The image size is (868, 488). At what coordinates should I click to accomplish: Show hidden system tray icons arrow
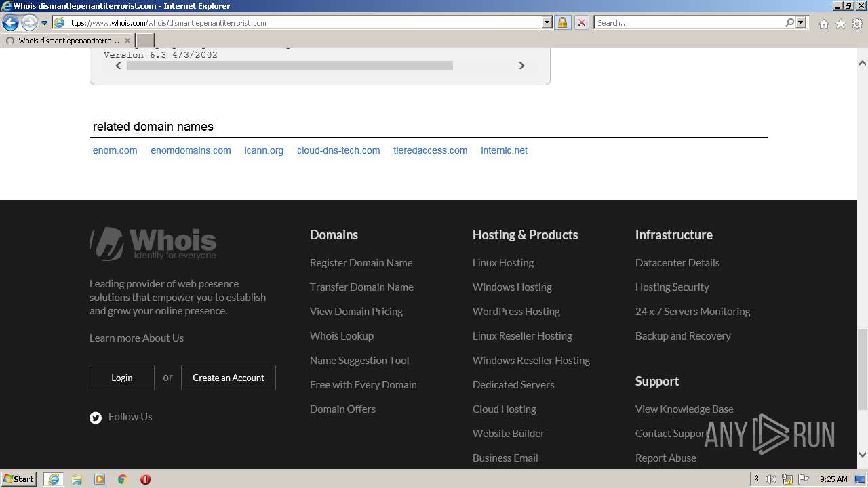coord(756,479)
